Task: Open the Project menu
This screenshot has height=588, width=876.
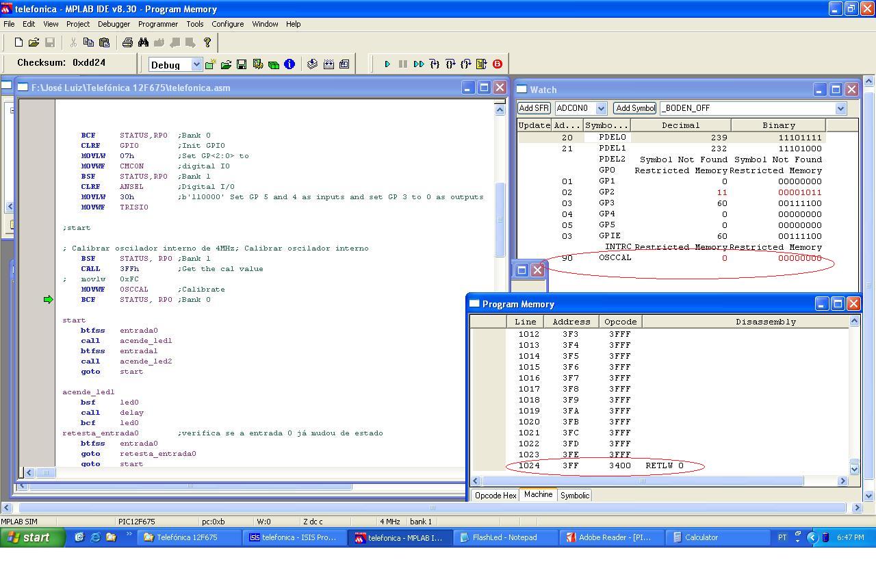Action: (x=78, y=24)
